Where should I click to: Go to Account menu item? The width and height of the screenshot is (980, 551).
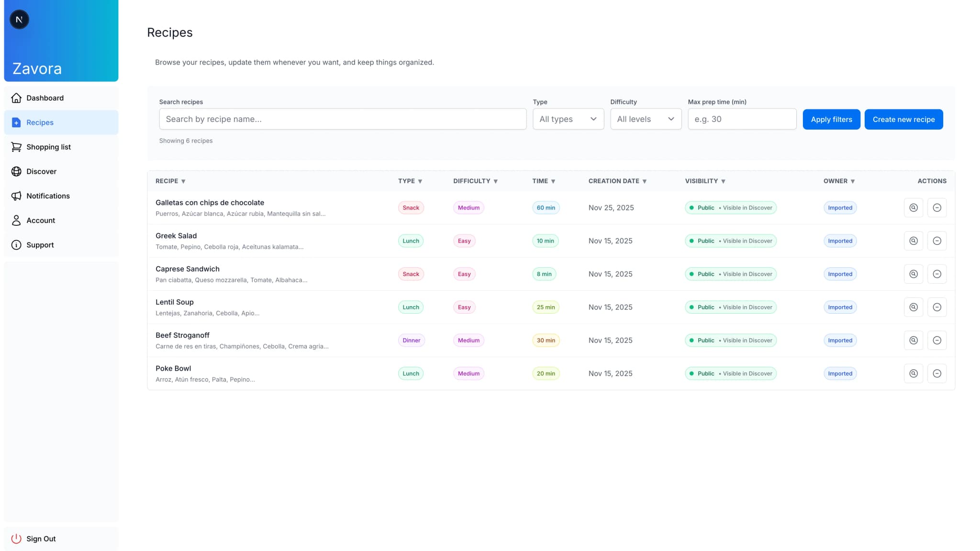41,220
